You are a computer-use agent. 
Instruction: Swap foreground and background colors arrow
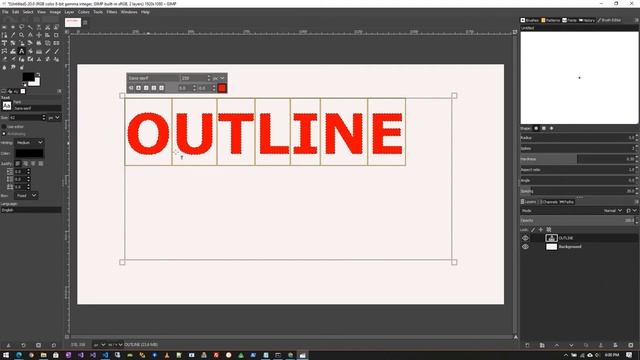tap(38, 74)
